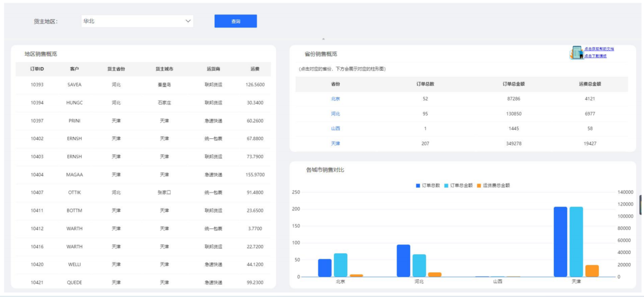Click freight value 30.3400
The height and width of the screenshot is (297, 644).
click(x=255, y=102)
